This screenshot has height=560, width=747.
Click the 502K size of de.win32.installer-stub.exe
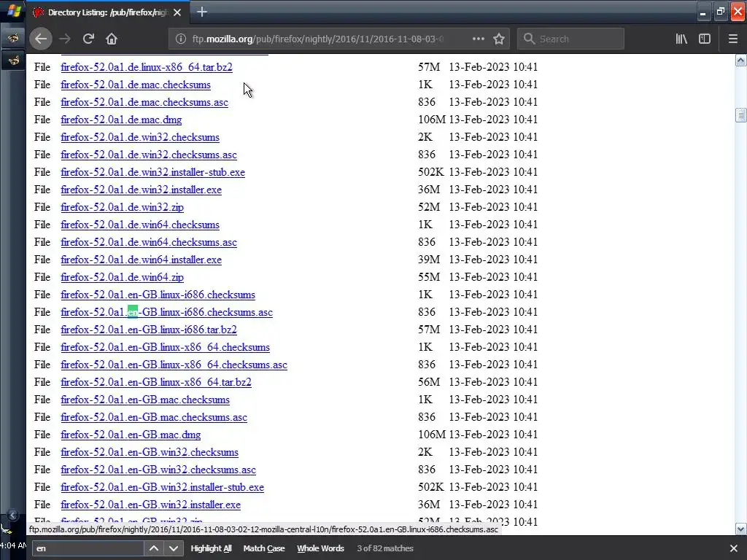click(431, 172)
